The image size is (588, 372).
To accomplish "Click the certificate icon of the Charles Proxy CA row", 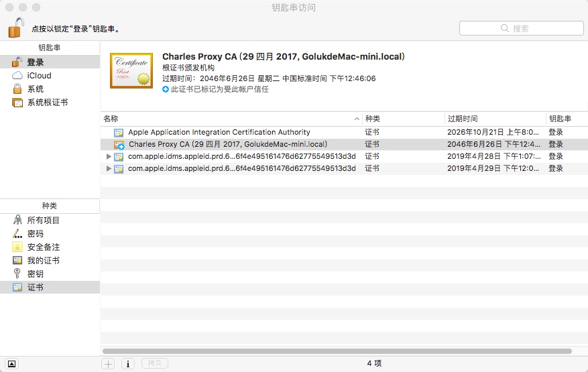I will [119, 145].
